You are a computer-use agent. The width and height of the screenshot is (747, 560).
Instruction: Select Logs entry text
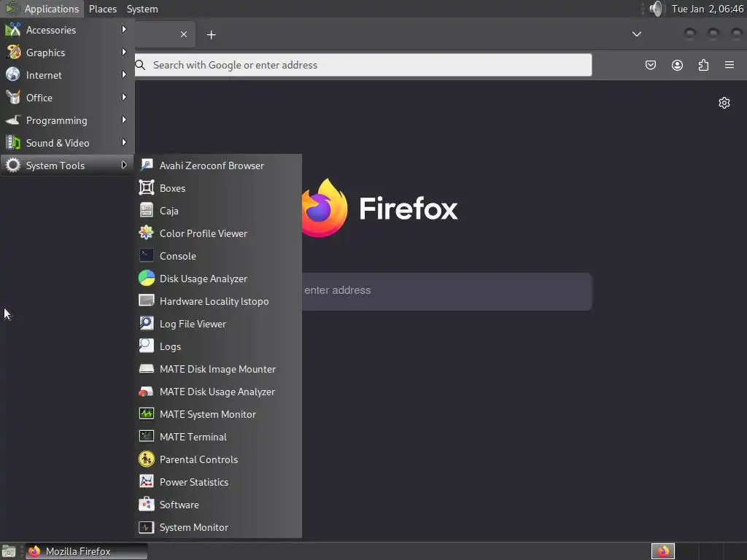tap(170, 346)
